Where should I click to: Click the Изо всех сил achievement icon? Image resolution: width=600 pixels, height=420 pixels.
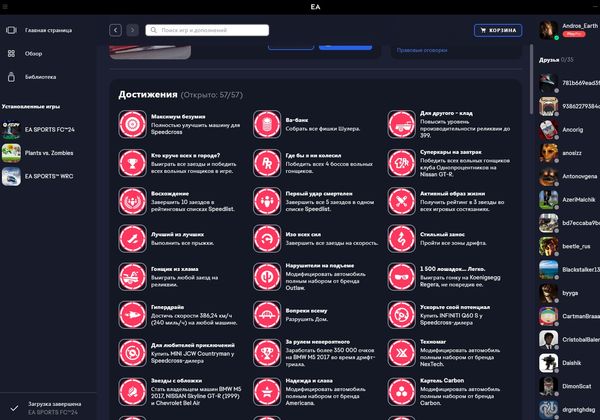pyautogui.click(x=267, y=239)
